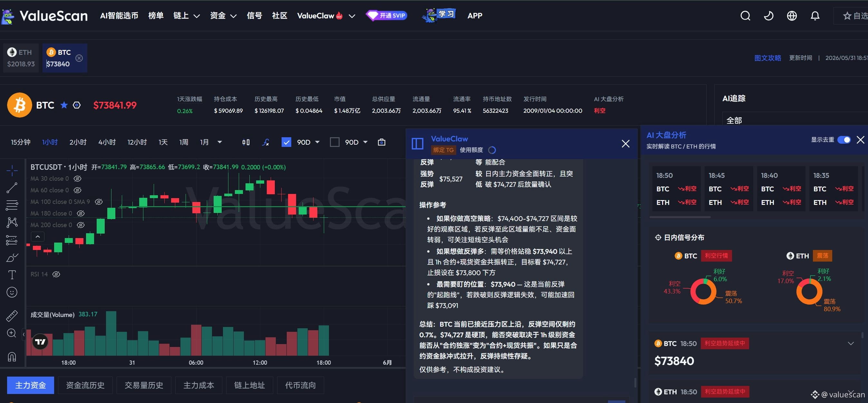Click the usage quota circle indicator
Screen dimensions: 868x403
pyautogui.click(x=492, y=150)
